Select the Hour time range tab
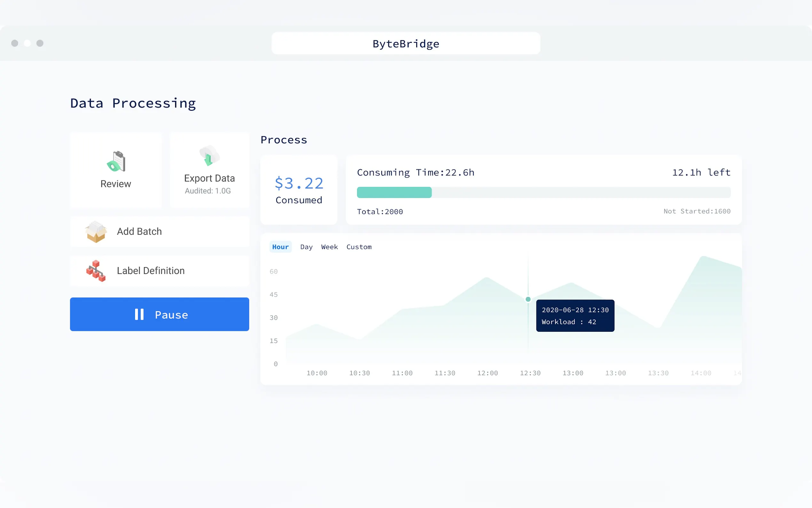Viewport: 812px width, 508px height. pos(280,247)
